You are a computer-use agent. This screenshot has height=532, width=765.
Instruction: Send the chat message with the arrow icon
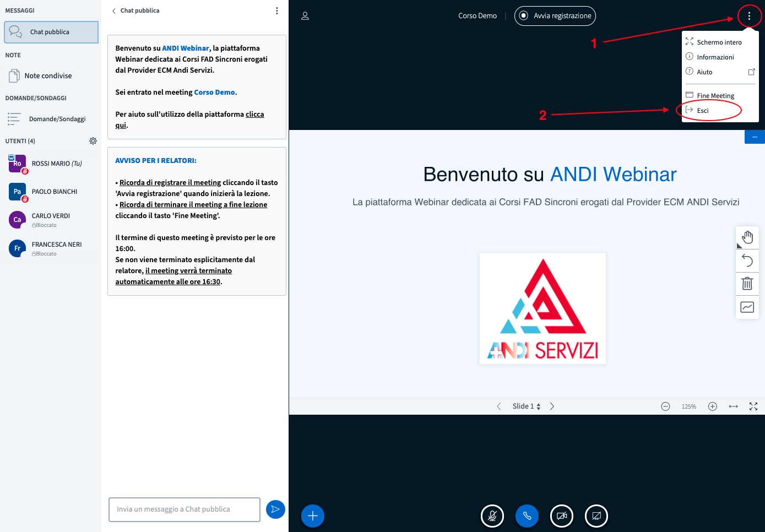point(275,509)
